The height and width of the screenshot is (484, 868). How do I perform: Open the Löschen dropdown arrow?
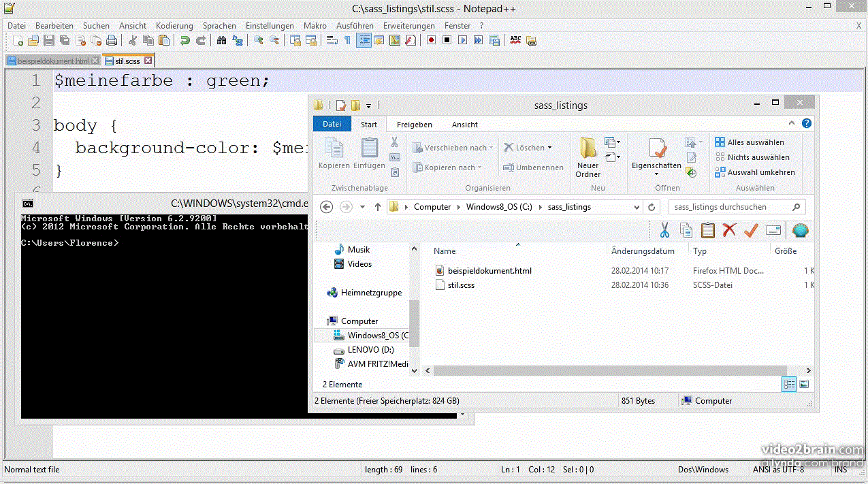coord(549,148)
